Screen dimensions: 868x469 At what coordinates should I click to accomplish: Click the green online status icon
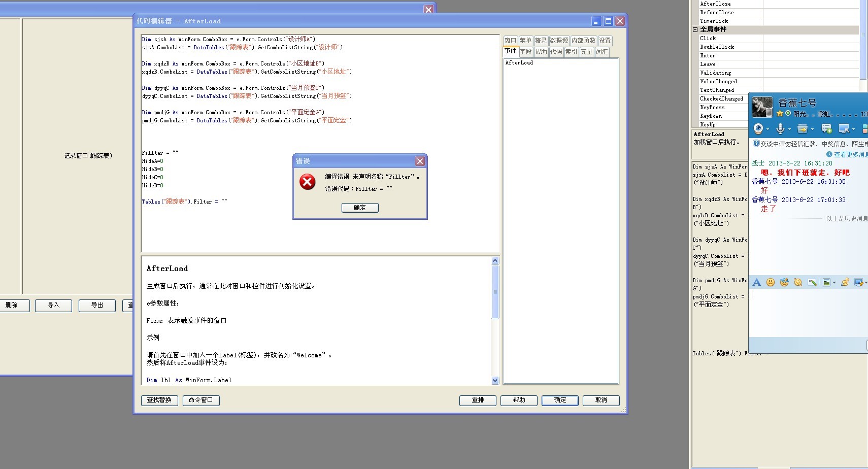[x=788, y=114]
